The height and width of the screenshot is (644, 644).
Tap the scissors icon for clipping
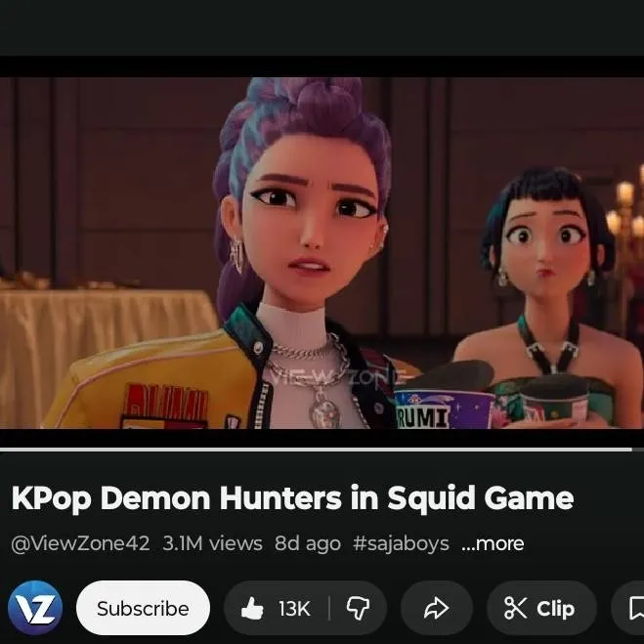pos(515,609)
